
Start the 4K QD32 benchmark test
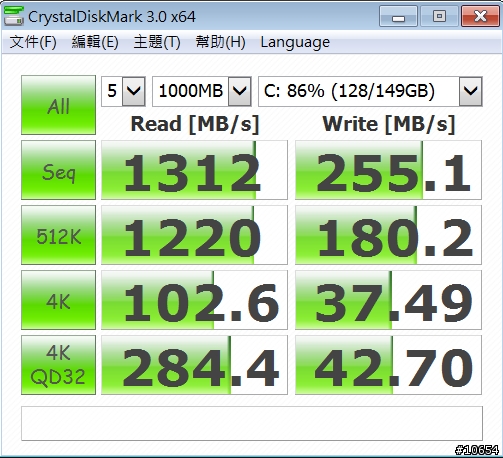tap(58, 365)
